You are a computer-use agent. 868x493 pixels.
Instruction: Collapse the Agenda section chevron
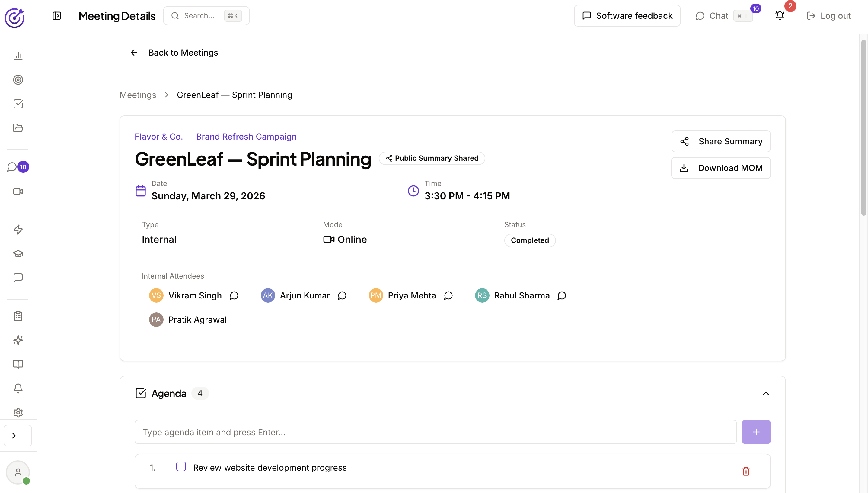766,393
